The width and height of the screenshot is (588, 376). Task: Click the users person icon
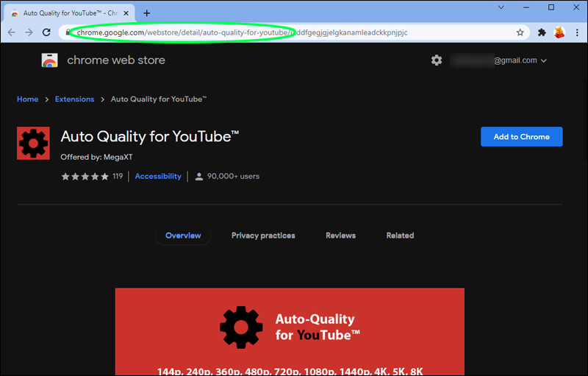199,177
